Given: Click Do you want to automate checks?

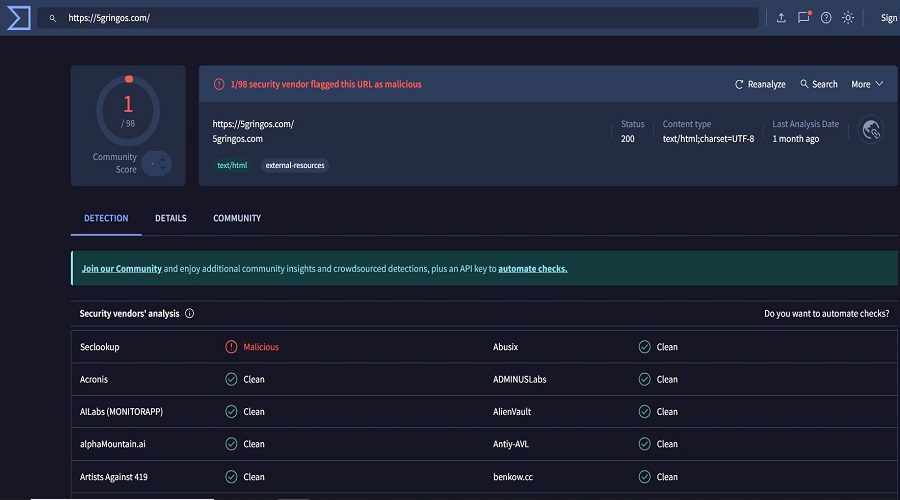Looking at the screenshot, I should point(827,313).
